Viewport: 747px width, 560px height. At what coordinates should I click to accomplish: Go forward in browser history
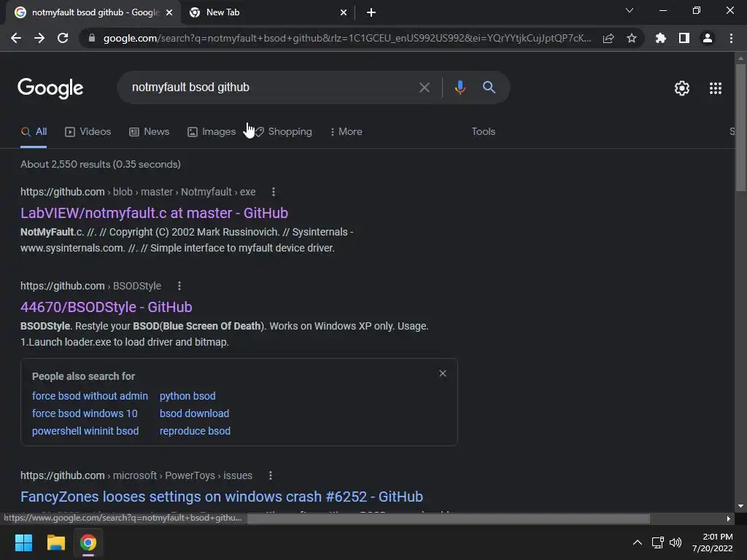click(x=39, y=38)
